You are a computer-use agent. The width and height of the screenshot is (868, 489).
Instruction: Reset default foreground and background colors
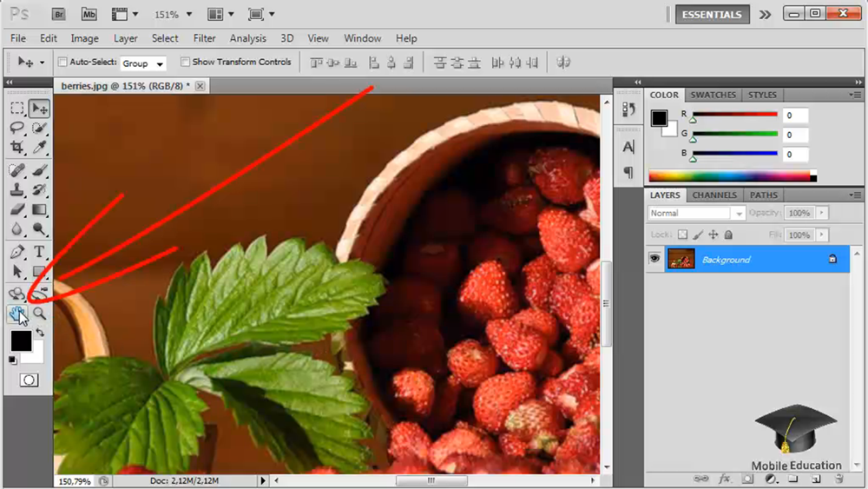click(12, 360)
